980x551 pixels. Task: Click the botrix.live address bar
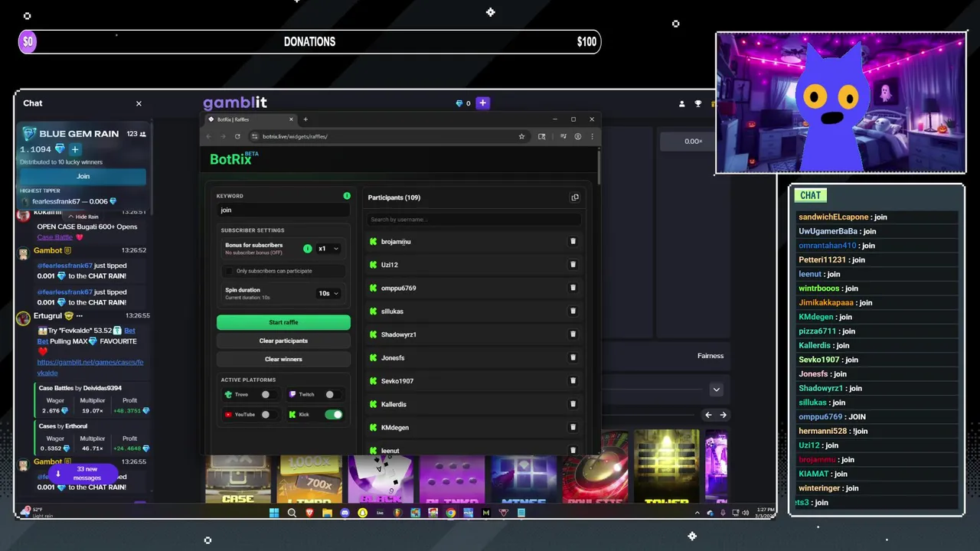381,136
